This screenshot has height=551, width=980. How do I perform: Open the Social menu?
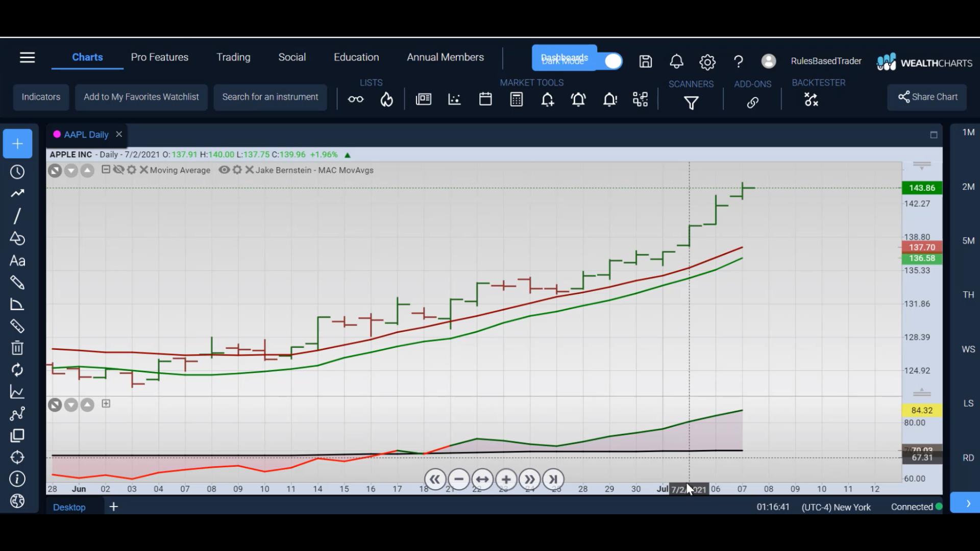coord(292,57)
